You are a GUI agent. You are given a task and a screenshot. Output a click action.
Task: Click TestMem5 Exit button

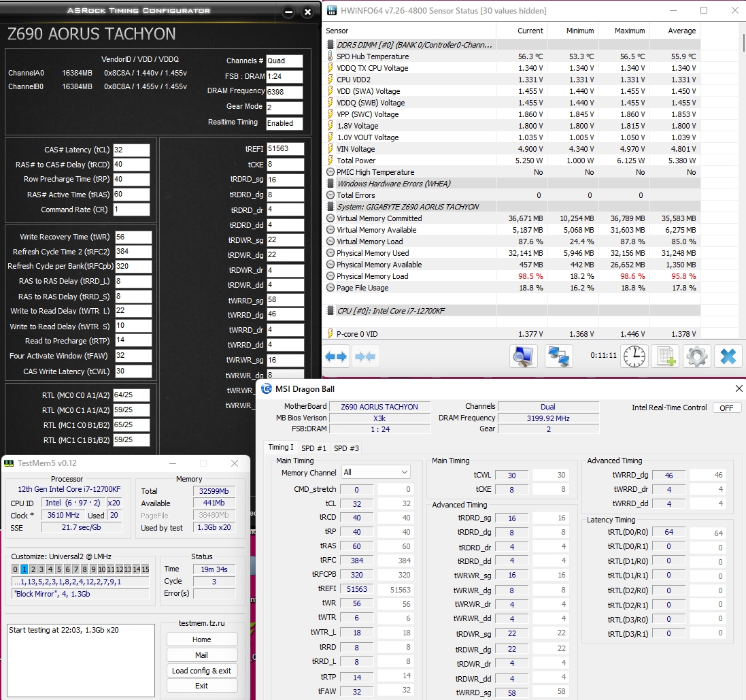click(202, 686)
